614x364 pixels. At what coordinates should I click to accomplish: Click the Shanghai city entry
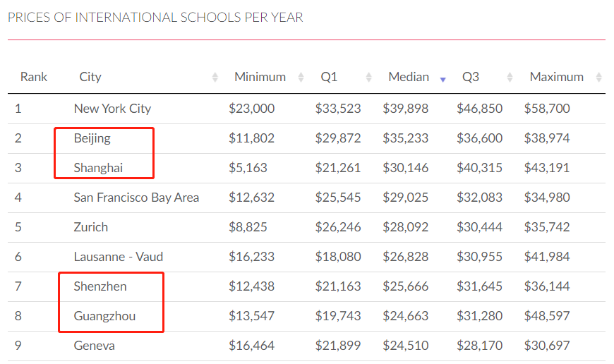pyautogui.click(x=98, y=168)
